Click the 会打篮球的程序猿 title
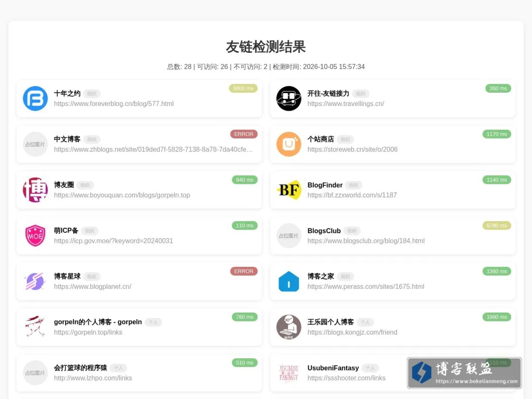532x399 pixels. 81,368
